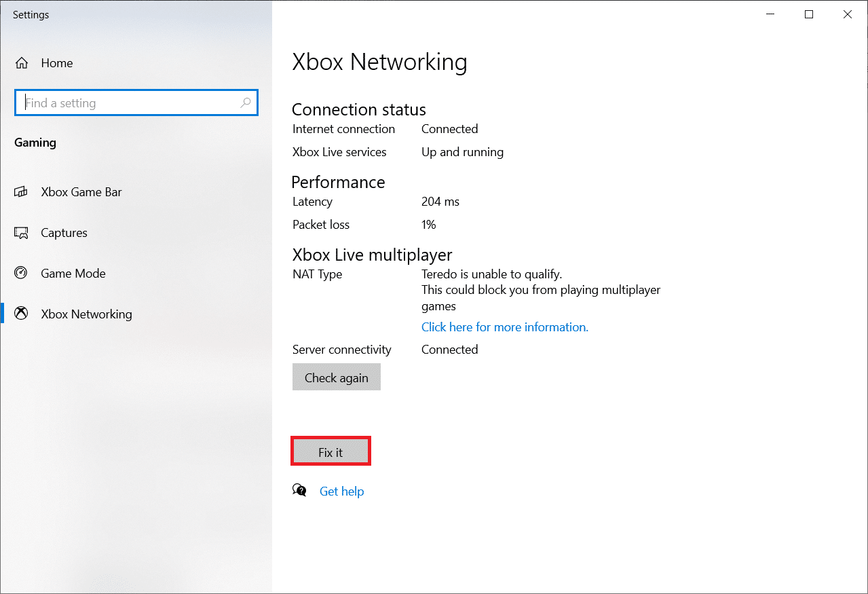Image resolution: width=868 pixels, height=594 pixels.
Task: Click the Settings window title text
Action: click(x=31, y=14)
